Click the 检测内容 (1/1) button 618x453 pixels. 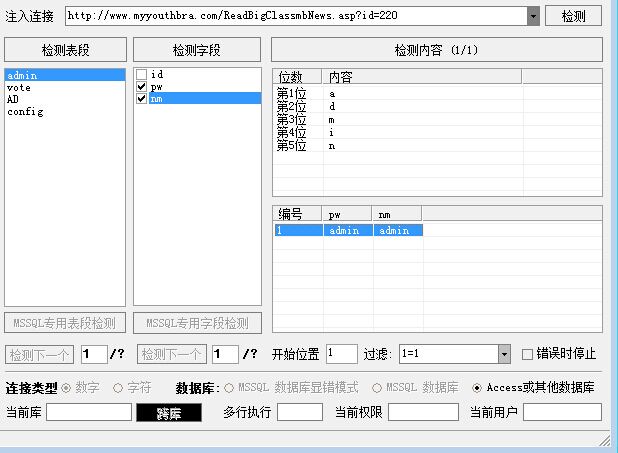(x=437, y=50)
